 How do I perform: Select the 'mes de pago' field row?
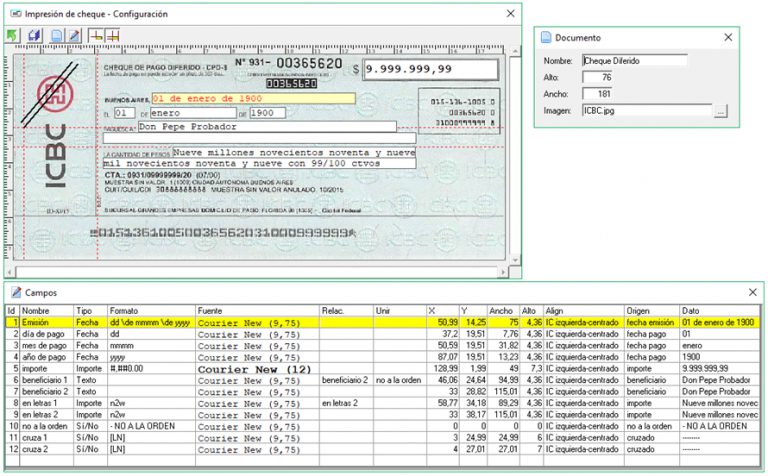point(383,345)
